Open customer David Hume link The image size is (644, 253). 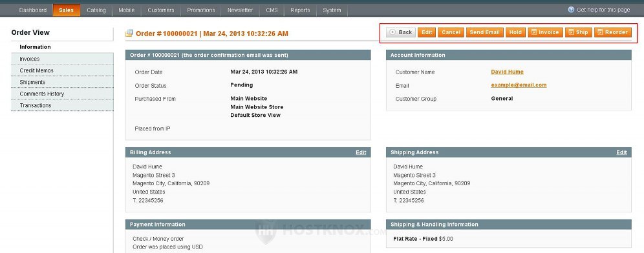point(507,72)
